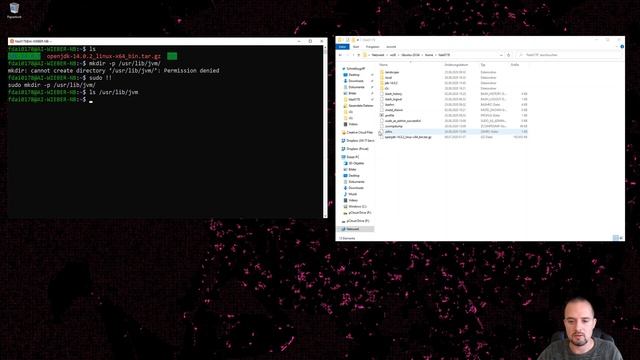Click Dieser PC in the Explorer sidebar

(x=353, y=157)
